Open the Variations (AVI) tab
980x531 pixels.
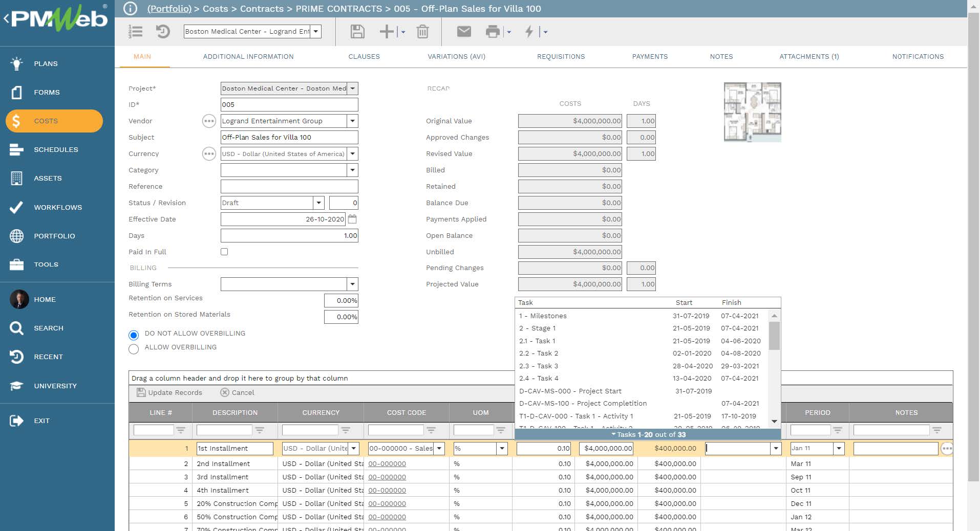456,56
